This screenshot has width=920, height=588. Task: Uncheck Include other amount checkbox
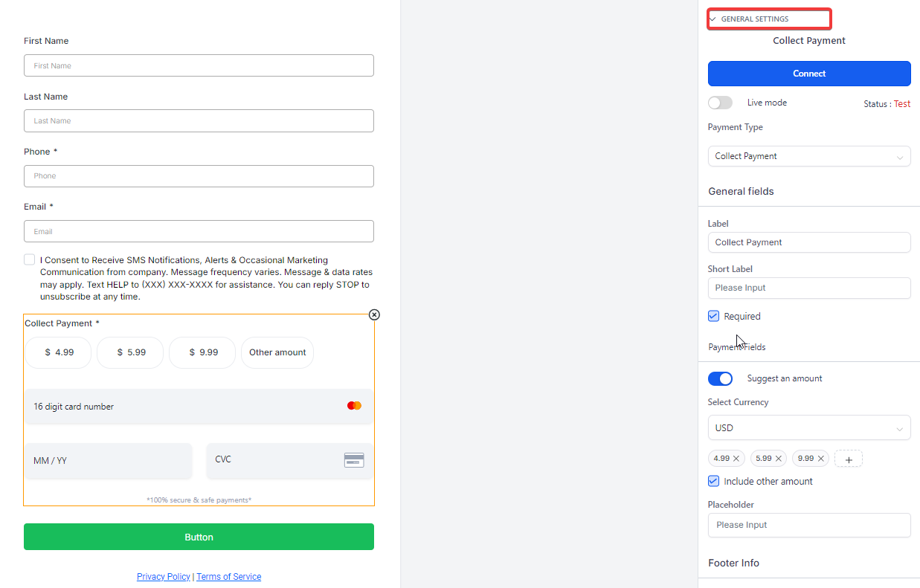pos(714,481)
